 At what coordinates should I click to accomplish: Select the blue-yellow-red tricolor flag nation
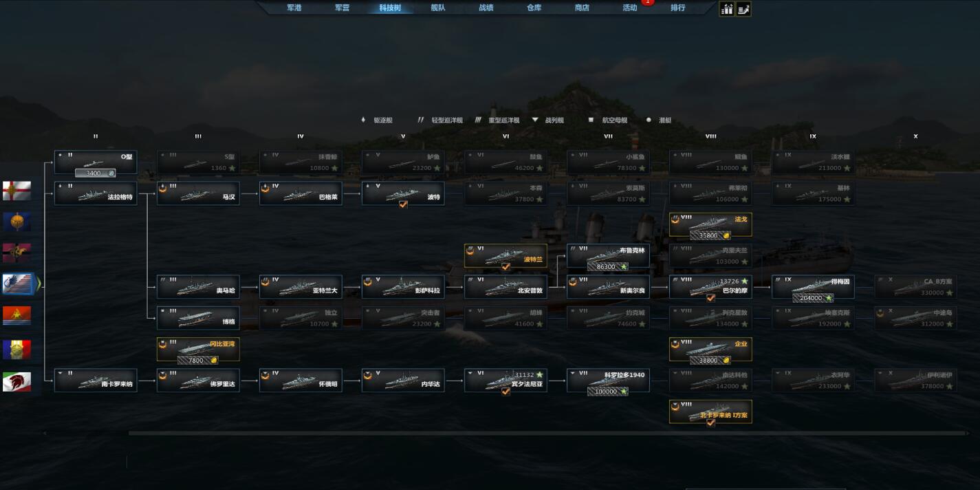pos(17,349)
